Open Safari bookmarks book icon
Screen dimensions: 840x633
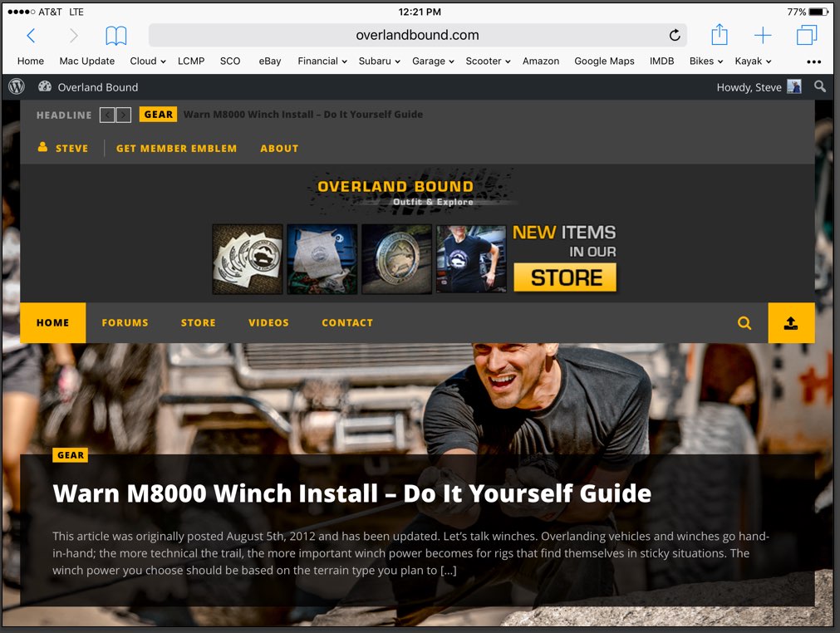click(x=115, y=36)
